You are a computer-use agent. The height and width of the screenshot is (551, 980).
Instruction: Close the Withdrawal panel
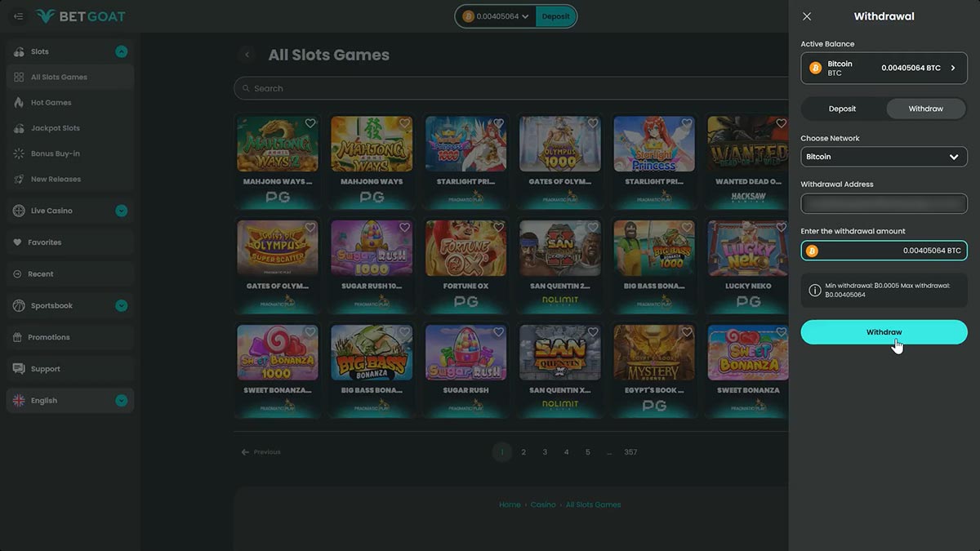tap(807, 16)
